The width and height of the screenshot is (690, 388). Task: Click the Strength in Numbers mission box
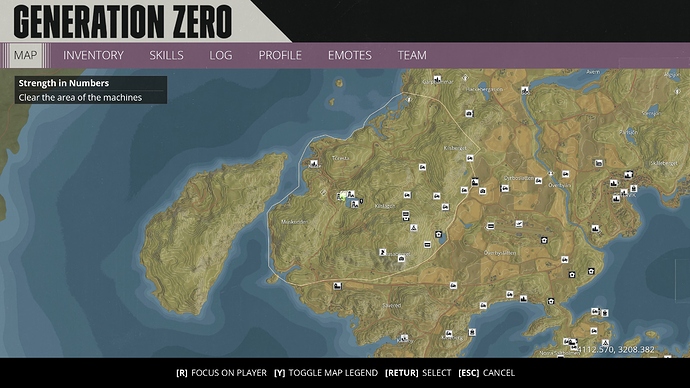(x=91, y=90)
